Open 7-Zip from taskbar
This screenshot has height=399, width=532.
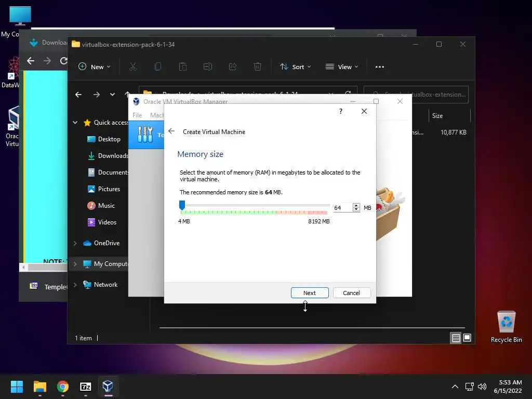point(86,387)
